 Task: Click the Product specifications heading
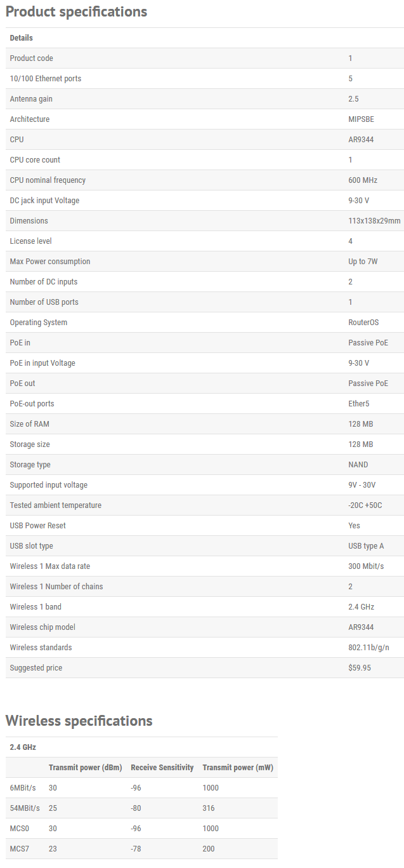pyautogui.click(x=76, y=11)
